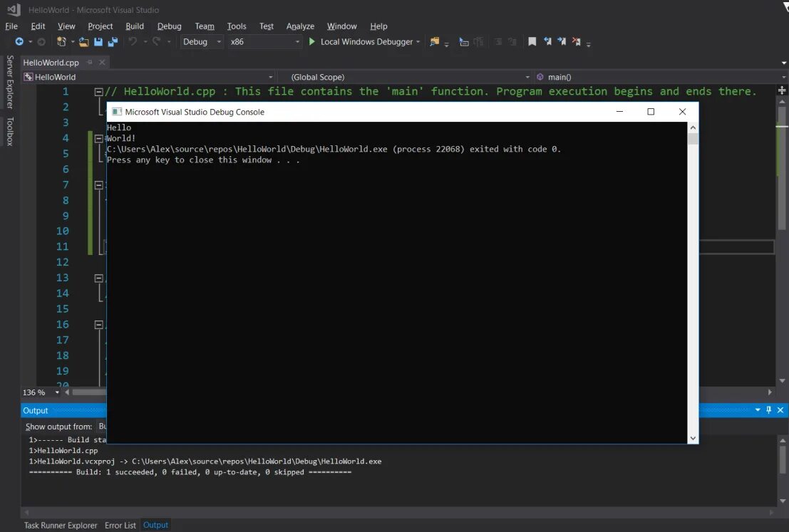789x532 pixels.
Task: Open the 136 % zoom level dropdown
Action: 57,392
